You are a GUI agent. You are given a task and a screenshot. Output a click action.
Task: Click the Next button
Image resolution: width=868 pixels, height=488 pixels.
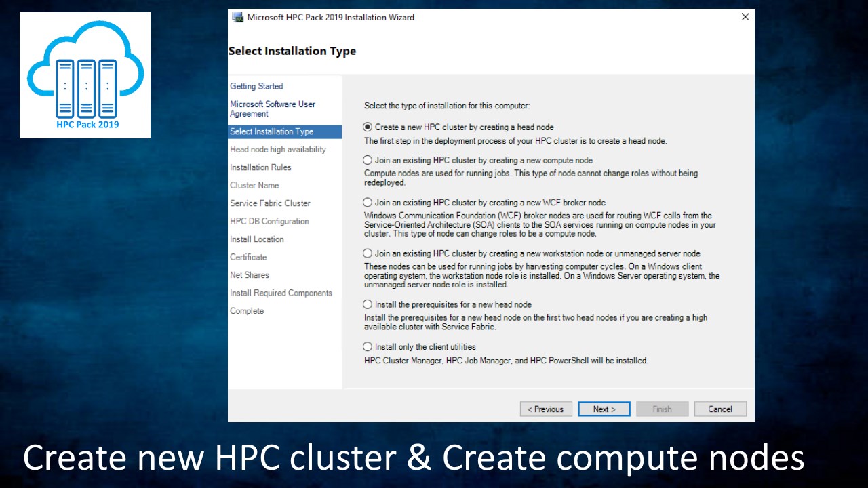pyautogui.click(x=604, y=409)
